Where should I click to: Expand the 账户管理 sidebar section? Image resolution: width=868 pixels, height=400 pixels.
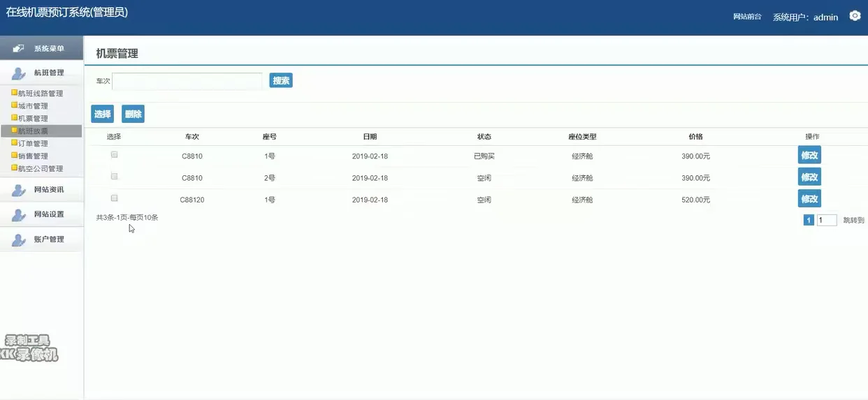(x=41, y=239)
